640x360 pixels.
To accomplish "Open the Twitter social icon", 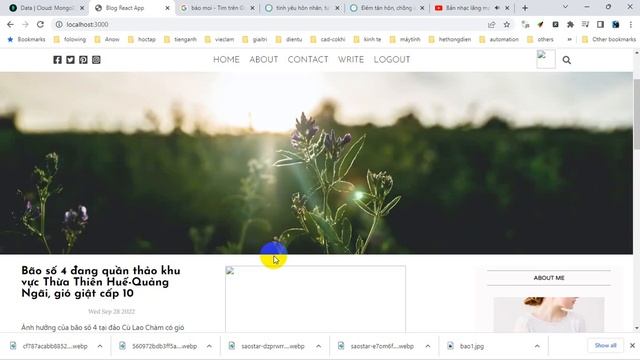I will point(70,60).
